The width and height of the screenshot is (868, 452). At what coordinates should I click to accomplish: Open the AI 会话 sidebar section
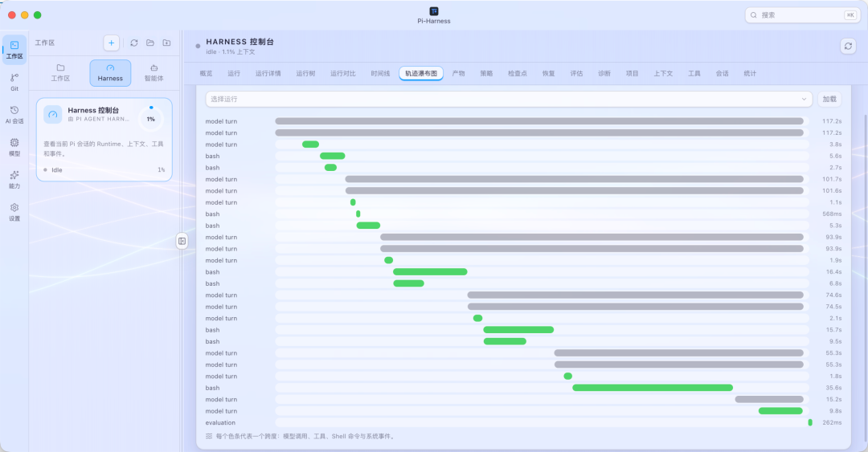14,115
